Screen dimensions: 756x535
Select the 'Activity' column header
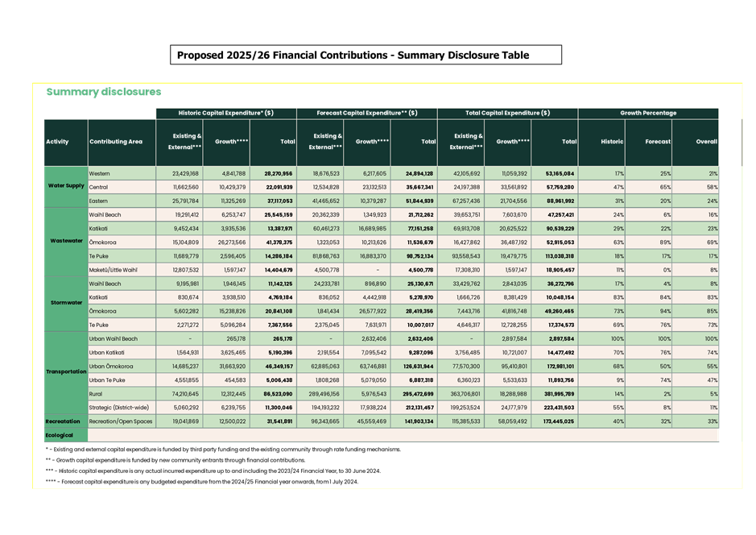coord(65,142)
